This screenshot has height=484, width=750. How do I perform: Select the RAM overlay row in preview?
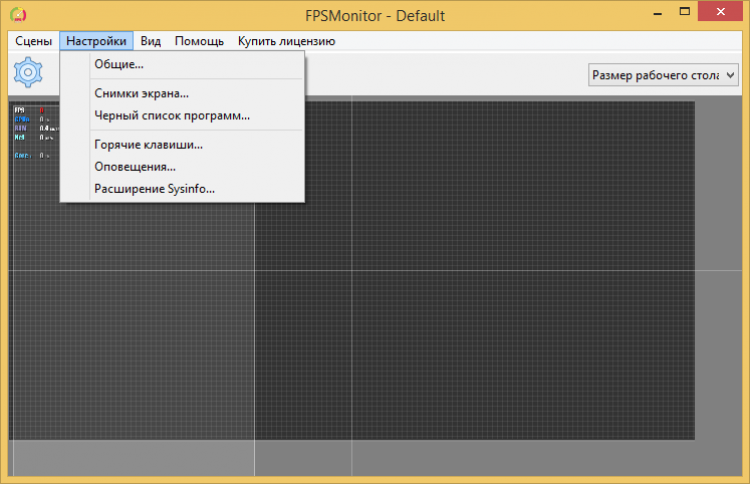click(x=36, y=128)
